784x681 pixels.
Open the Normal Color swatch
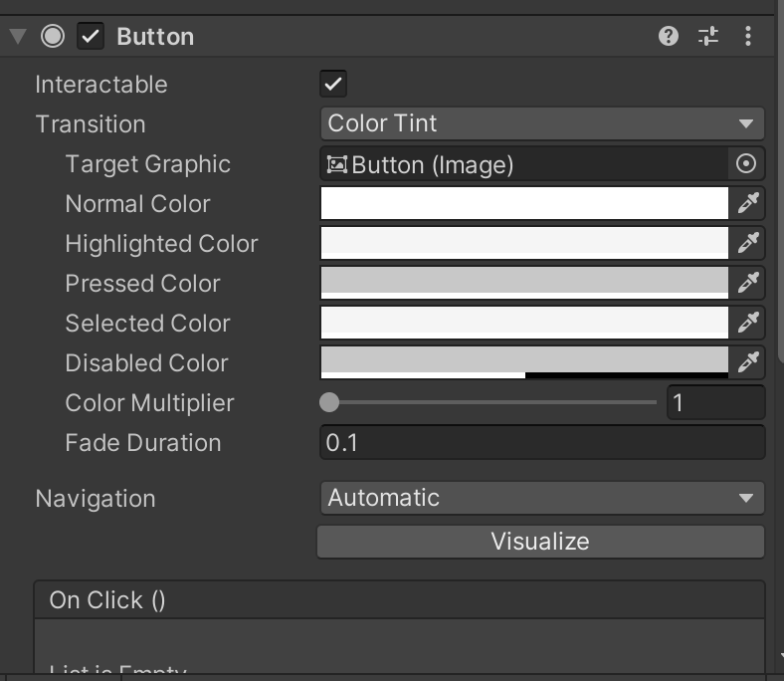(524, 204)
